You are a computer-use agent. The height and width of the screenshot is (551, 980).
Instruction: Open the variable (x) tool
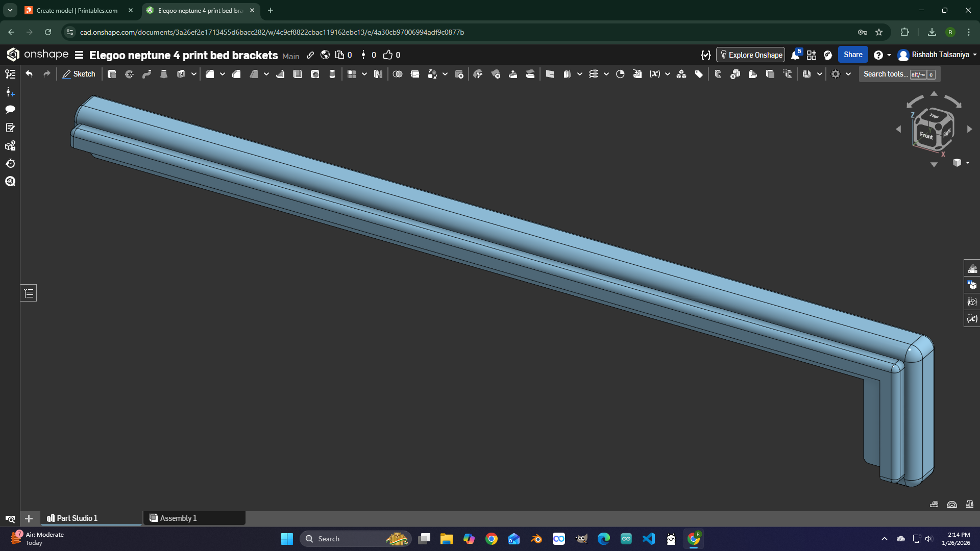[655, 74]
